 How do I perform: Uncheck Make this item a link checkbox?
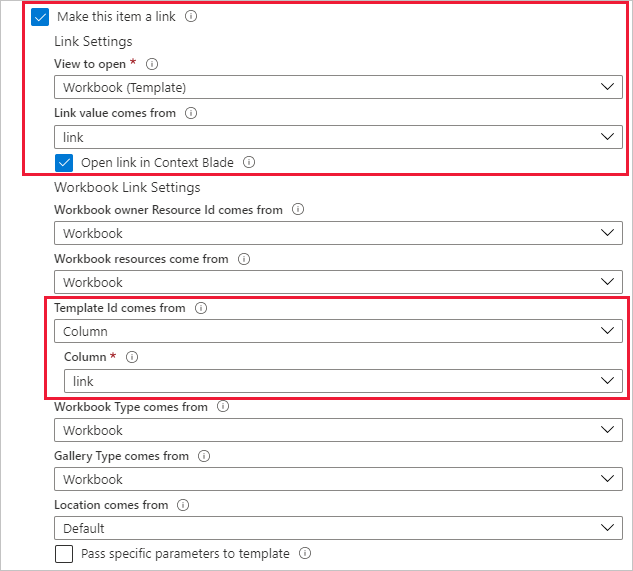point(40,17)
